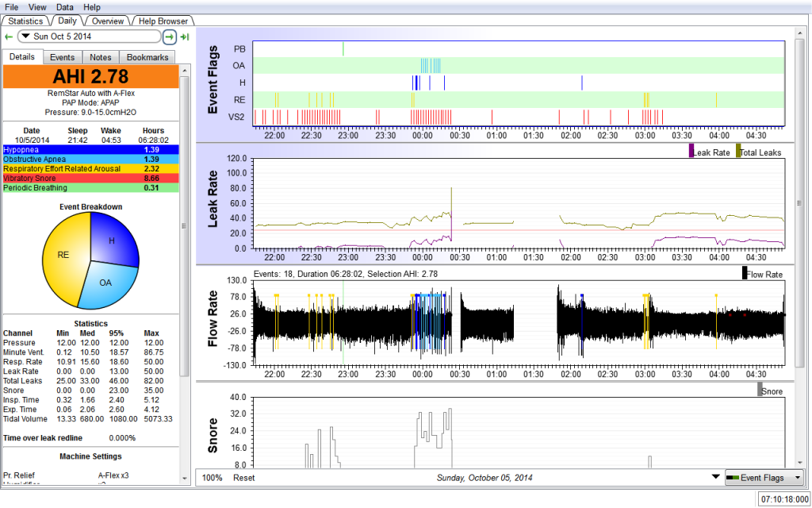Image resolution: width=812 pixels, height=508 pixels.
Task: Go to next day with right arrow
Action: [170, 37]
